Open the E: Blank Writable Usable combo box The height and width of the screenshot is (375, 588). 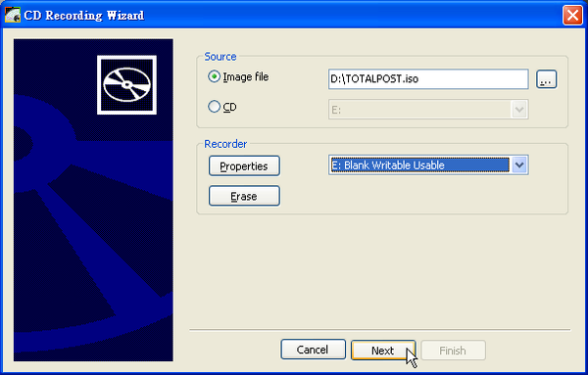point(428,164)
